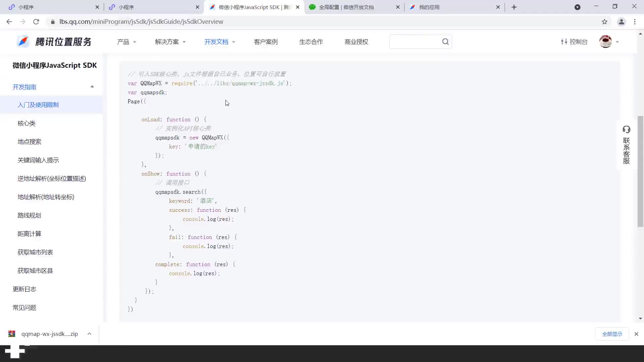Click the qqmap-wx-jssdk download file icon
The image size is (644, 362).
[x=12, y=334]
